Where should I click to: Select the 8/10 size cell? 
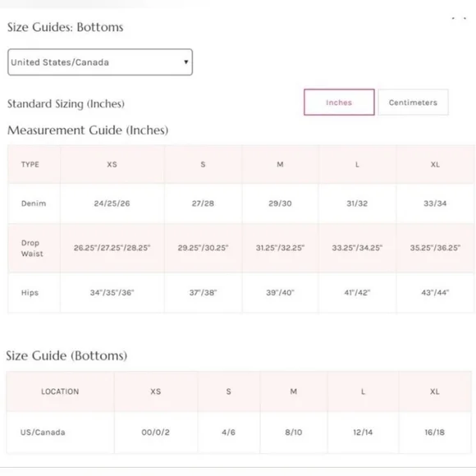[294, 432]
